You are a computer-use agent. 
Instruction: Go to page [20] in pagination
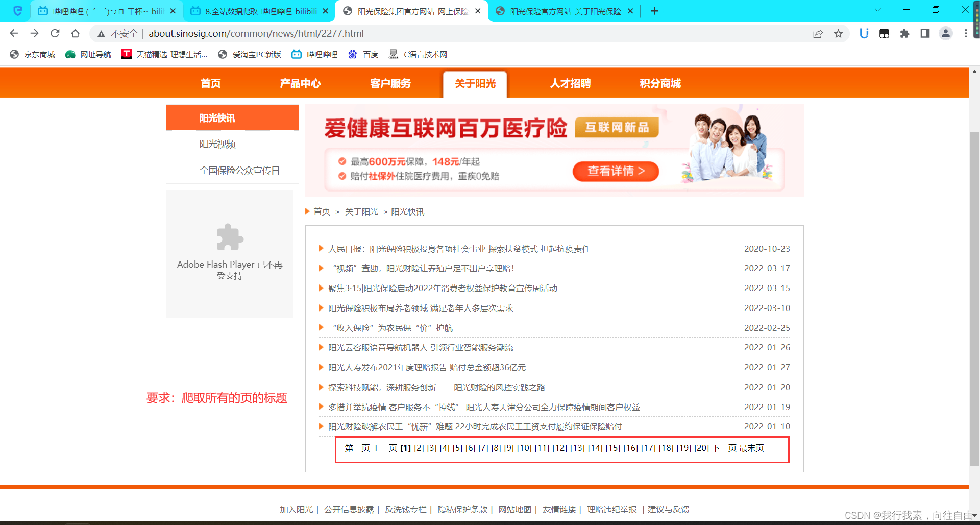[x=702, y=448]
